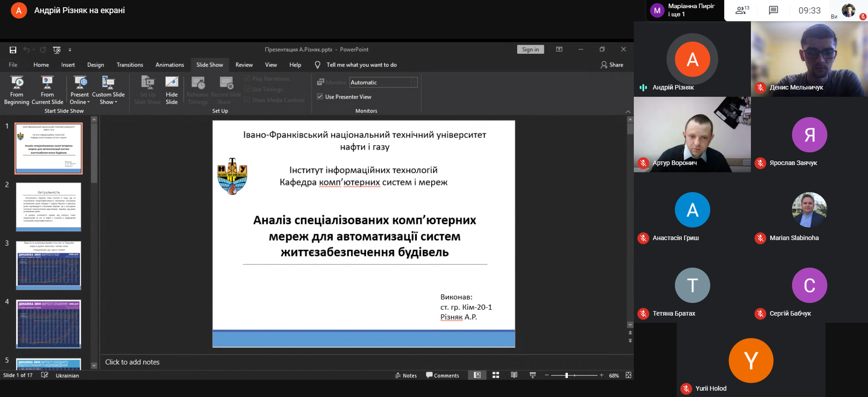Click the spell check status bar icon

point(44,375)
